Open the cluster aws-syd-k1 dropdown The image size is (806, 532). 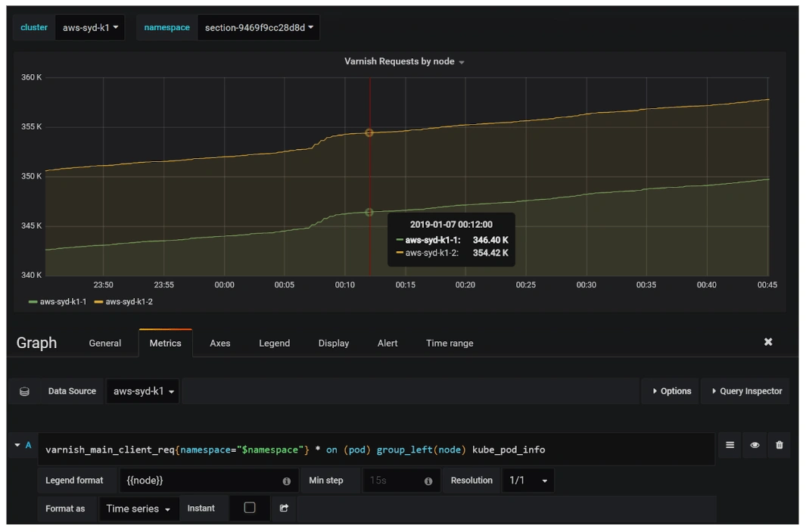(90, 28)
